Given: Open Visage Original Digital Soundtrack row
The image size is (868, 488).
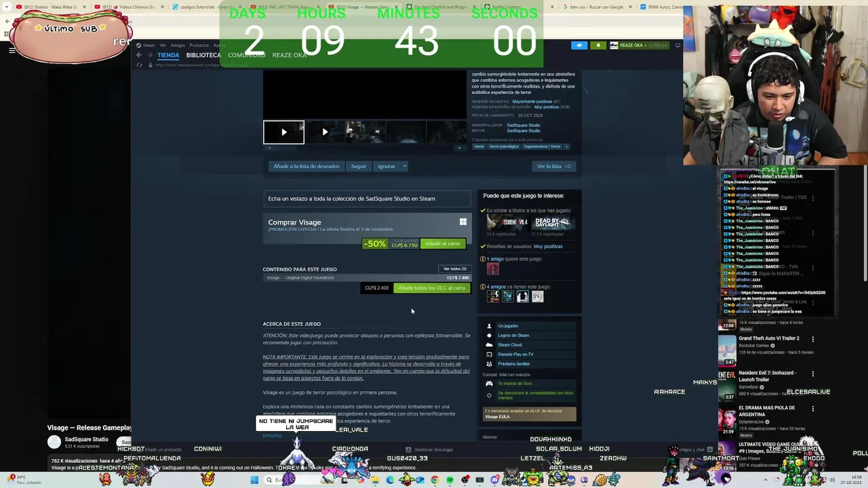Looking at the screenshot, I should pyautogui.click(x=367, y=278).
